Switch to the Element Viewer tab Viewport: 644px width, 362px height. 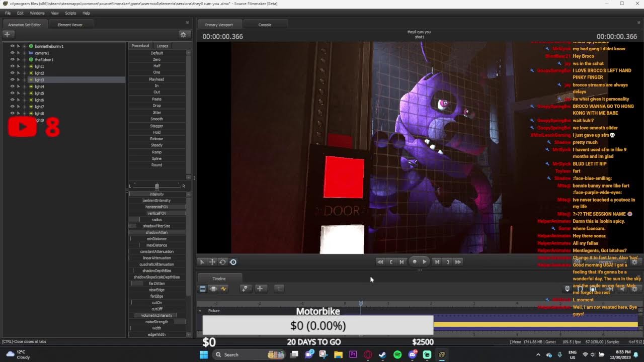click(70, 25)
